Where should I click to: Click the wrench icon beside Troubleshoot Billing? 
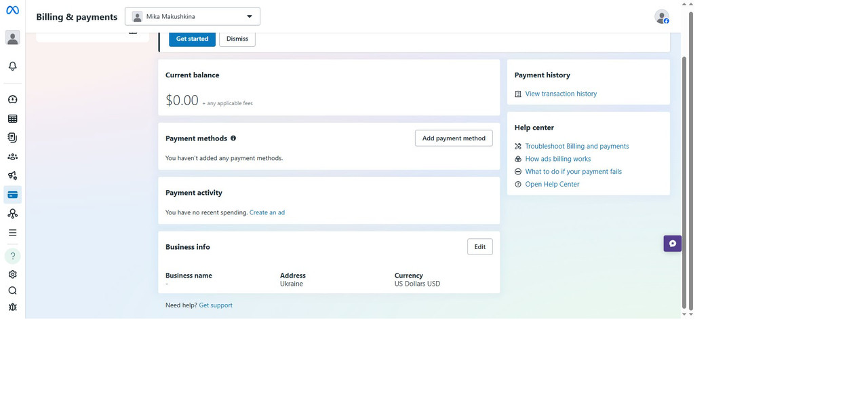pyautogui.click(x=518, y=147)
